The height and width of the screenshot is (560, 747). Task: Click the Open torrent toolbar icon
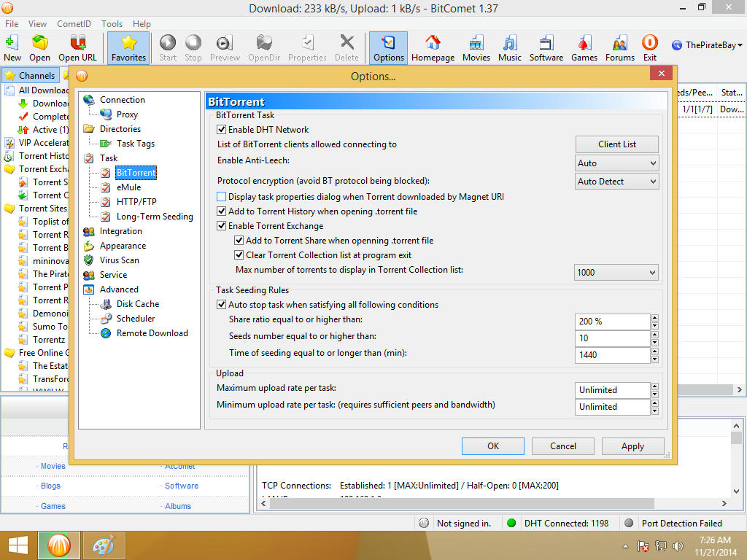39,48
